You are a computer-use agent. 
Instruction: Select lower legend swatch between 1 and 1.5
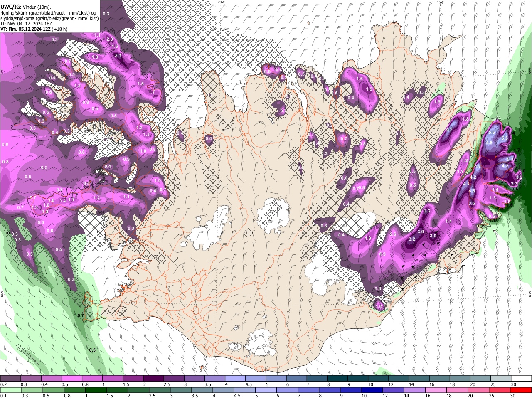(x=96, y=390)
